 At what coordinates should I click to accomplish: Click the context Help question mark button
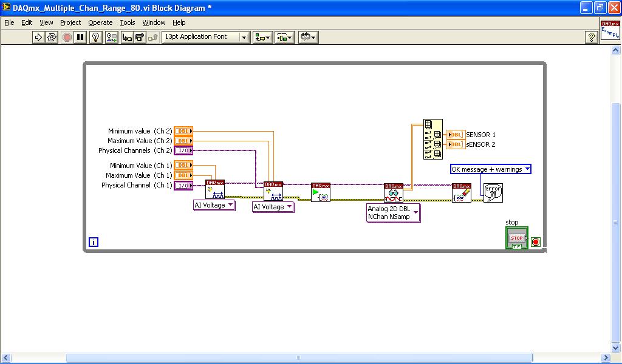(x=592, y=37)
